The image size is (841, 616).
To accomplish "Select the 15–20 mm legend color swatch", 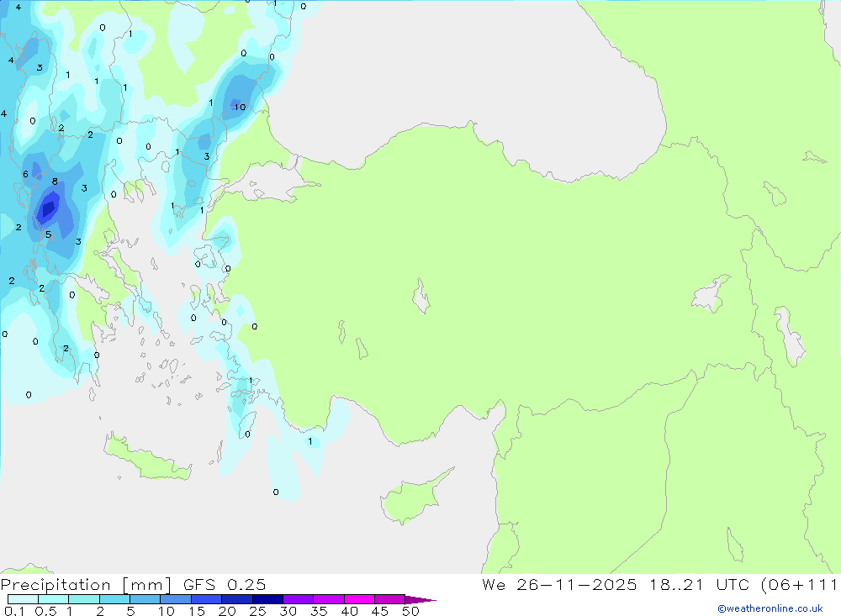I will (206, 599).
